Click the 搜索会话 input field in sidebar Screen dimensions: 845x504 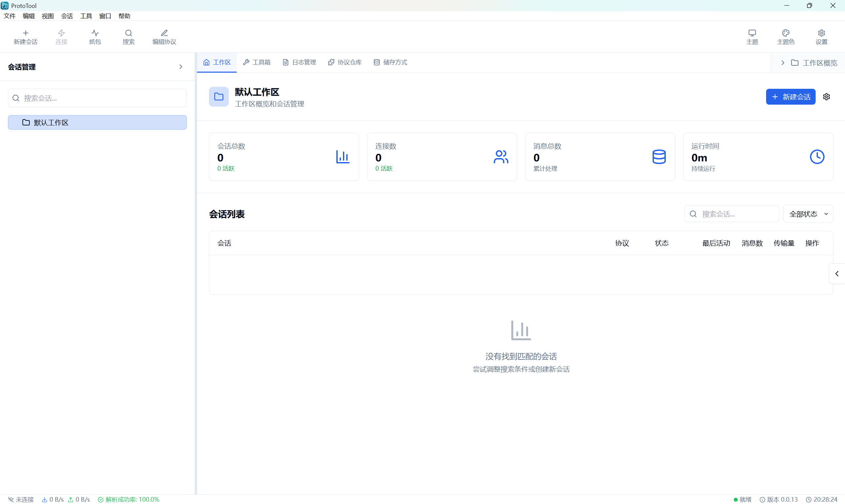click(97, 98)
